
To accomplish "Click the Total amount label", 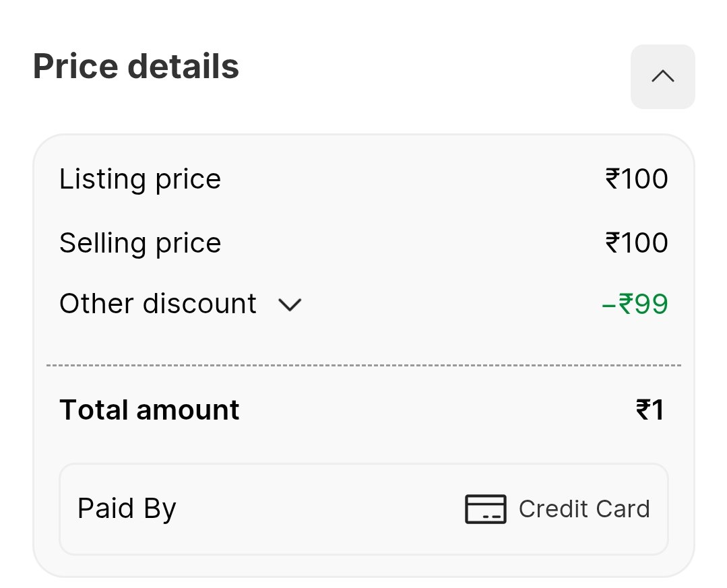I will [150, 410].
